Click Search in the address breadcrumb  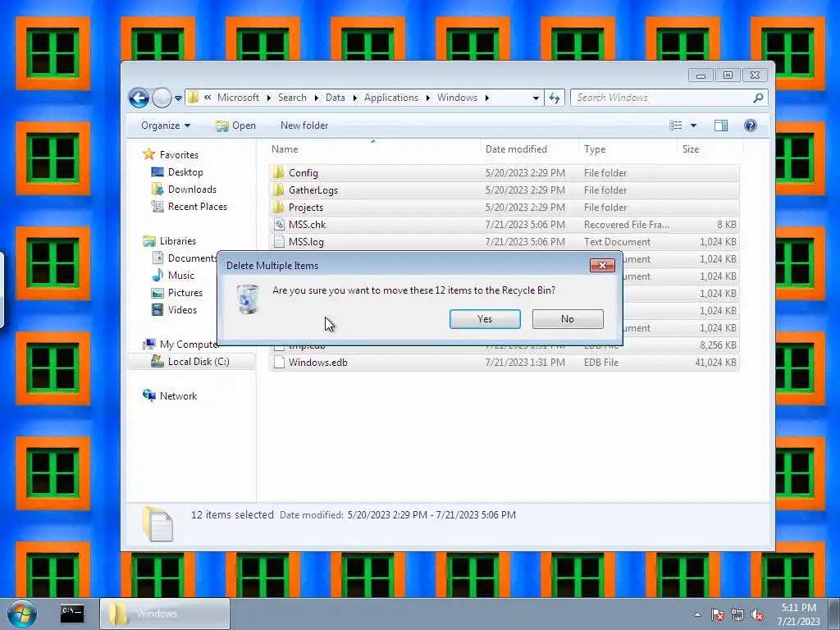(292, 98)
